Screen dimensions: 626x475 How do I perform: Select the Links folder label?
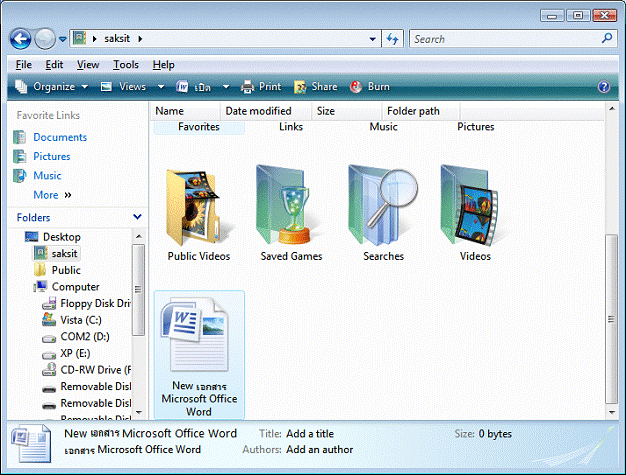(x=291, y=127)
